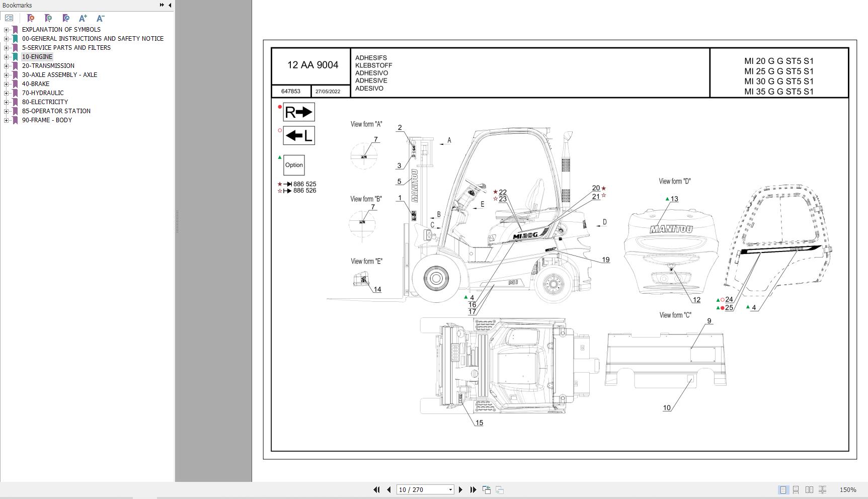Select 5-SERVICE PARTS AND FILTERS bookmark

tap(66, 48)
